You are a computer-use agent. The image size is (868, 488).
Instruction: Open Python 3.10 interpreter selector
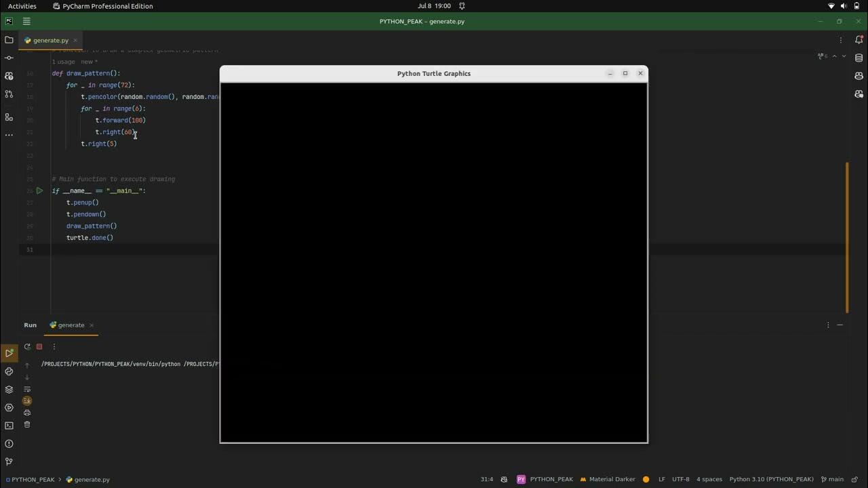click(771, 479)
